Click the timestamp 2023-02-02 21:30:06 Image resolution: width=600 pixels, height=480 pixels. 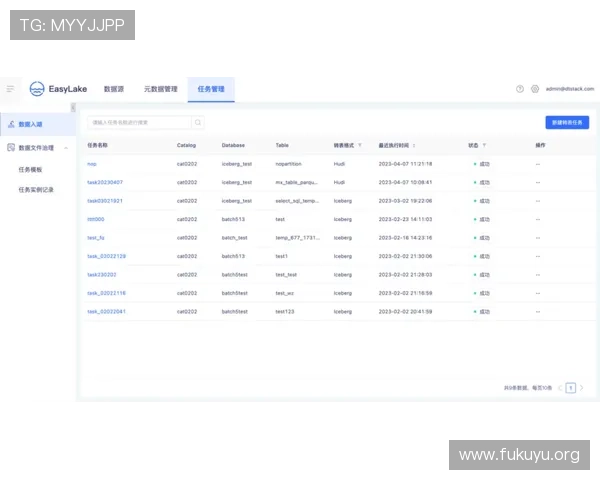pyautogui.click(x=405, y=256)
